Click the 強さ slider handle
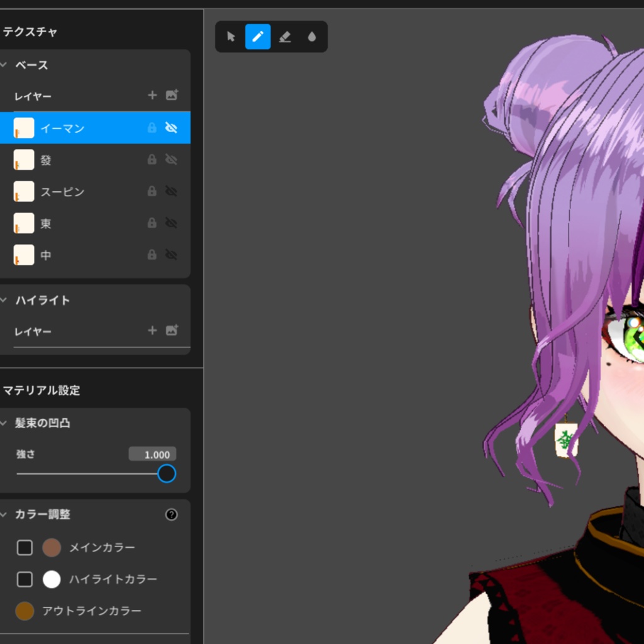This screenshot has height=644, width=644. (x=166, y=474)
